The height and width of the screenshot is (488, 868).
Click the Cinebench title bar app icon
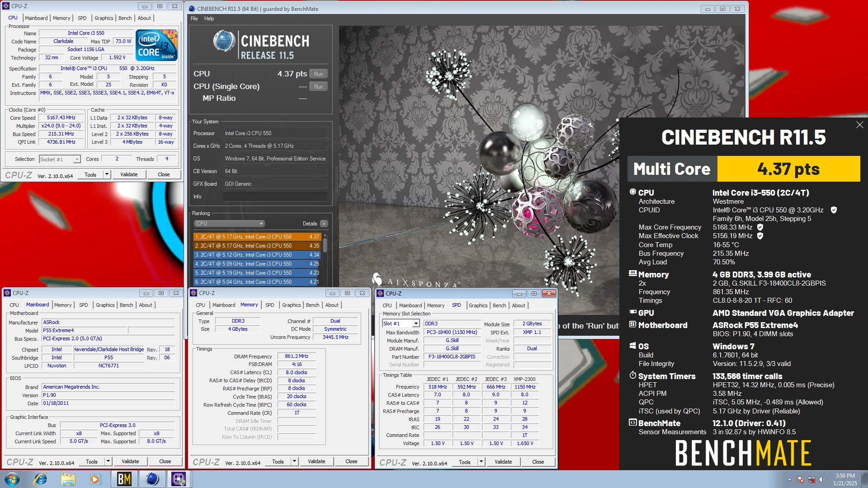click(192, 9)
